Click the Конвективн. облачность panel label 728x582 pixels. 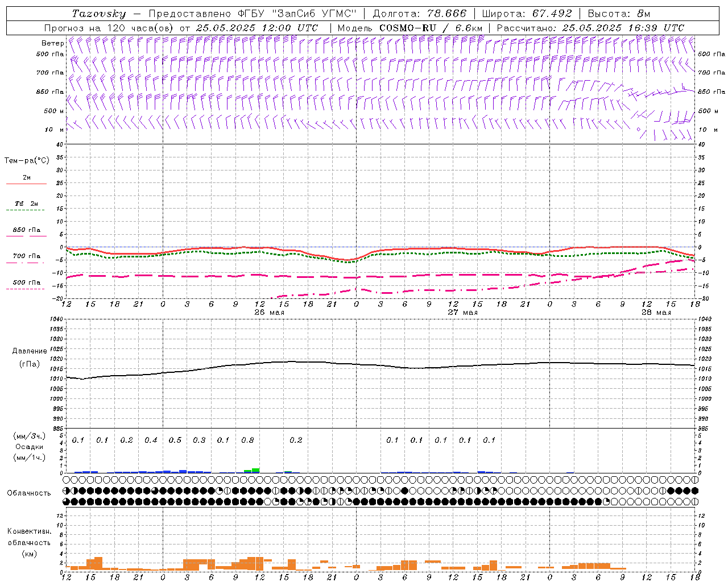point(29,542)
